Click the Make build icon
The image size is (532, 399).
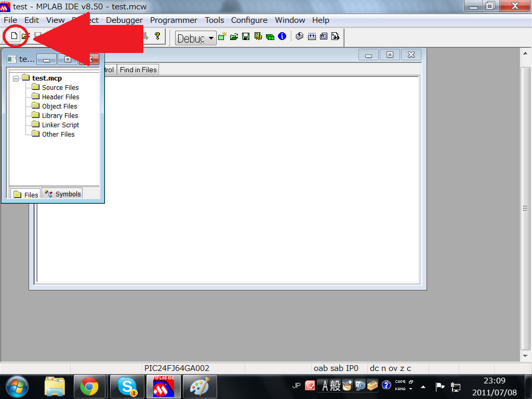(299, 36)
